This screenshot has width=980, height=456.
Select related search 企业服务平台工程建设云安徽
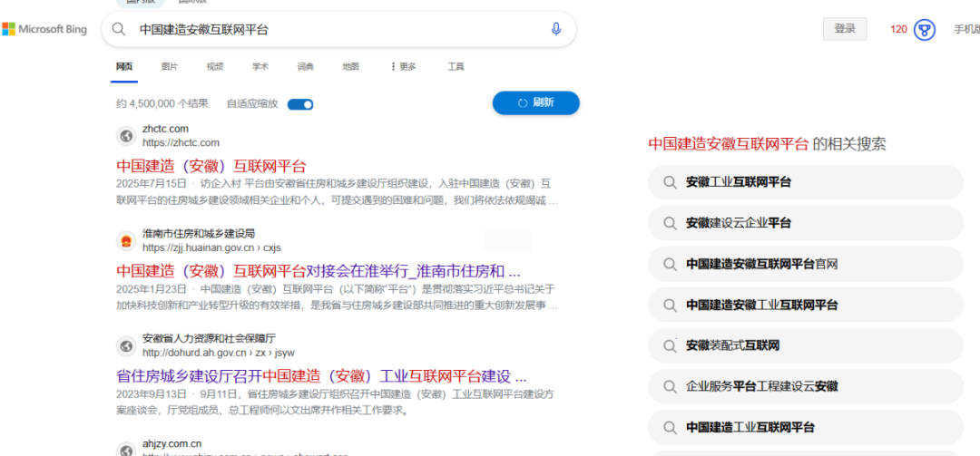click(806, 387)
